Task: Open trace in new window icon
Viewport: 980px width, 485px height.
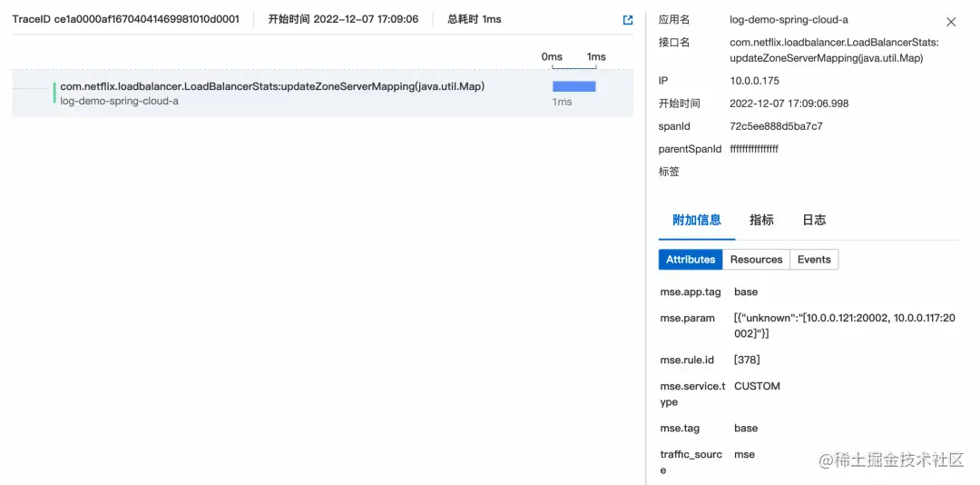Action: [x=628, y=20]
